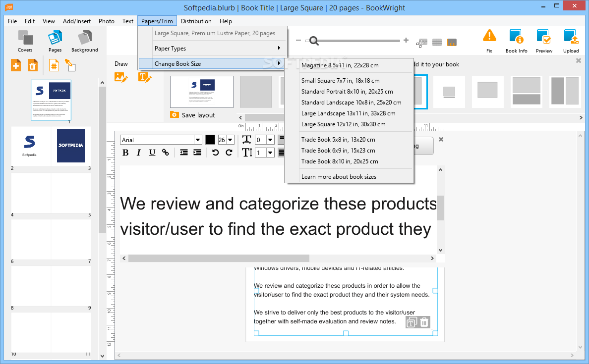Decrease text indent

(183, 153)
